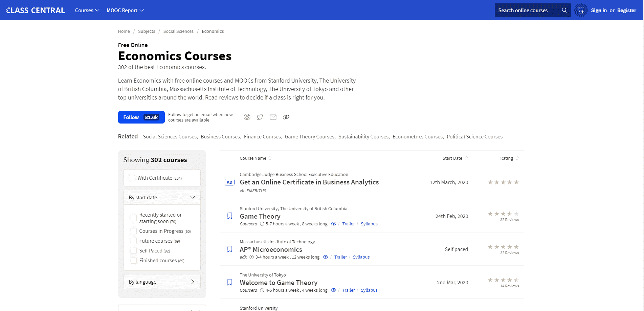This screenshot has width=644, height=311.
Task: Open Econometrics Courses related link
Action: pyautogui.click(x=418, y=137)
